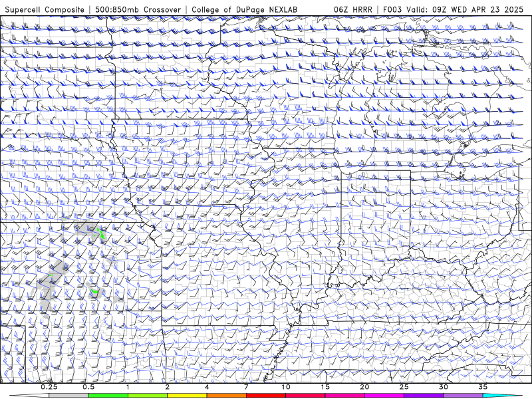The width and height of the screenshot is (532, 399).
Task: Click the 0.5 legend value
Action: [x=88, y=387]
